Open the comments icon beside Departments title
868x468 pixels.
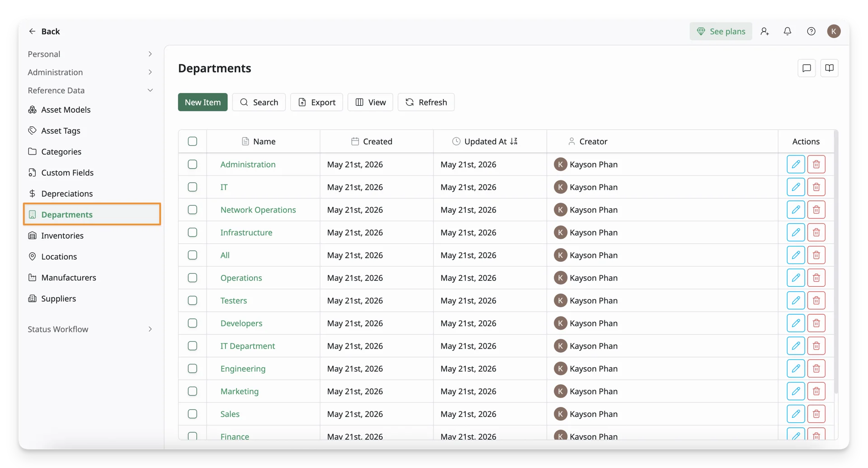(807, 68)
